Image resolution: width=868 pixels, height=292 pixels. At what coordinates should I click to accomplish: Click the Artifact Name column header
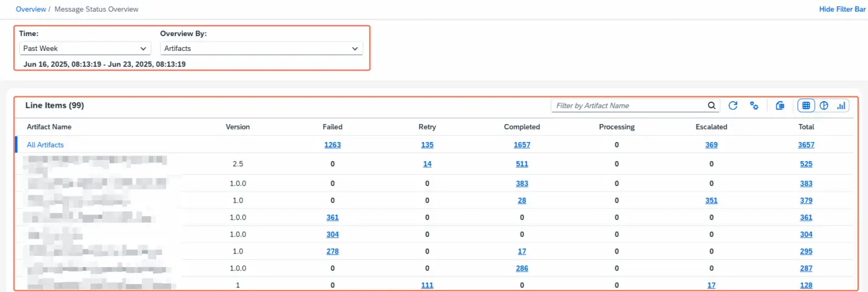click(49, 126)
